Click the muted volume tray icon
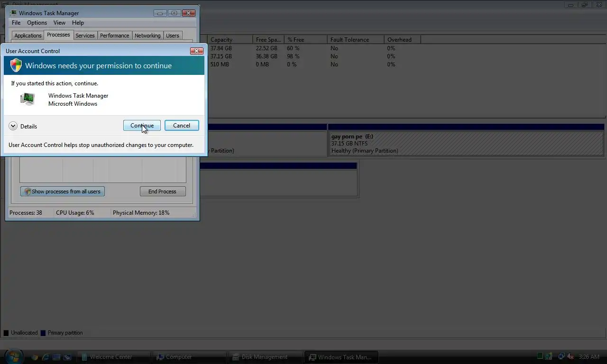Image resolution: width=607 pixels, height=364 pixels. [x=570, y=356]
